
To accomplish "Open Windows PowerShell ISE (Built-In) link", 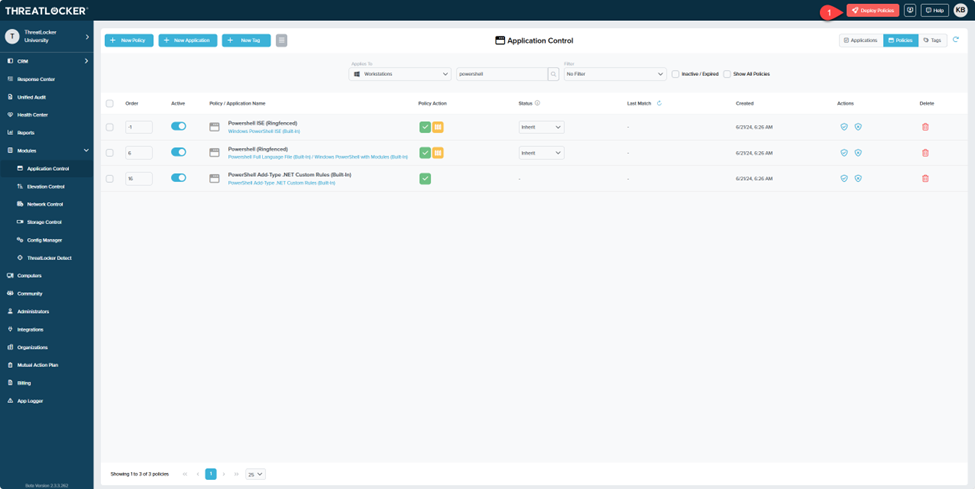I will click(x=264, y=131).
